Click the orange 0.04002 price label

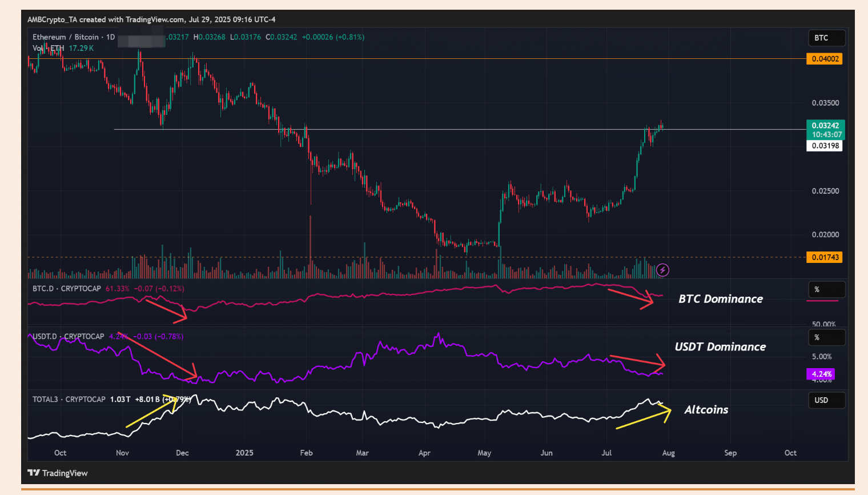(825, 59)
